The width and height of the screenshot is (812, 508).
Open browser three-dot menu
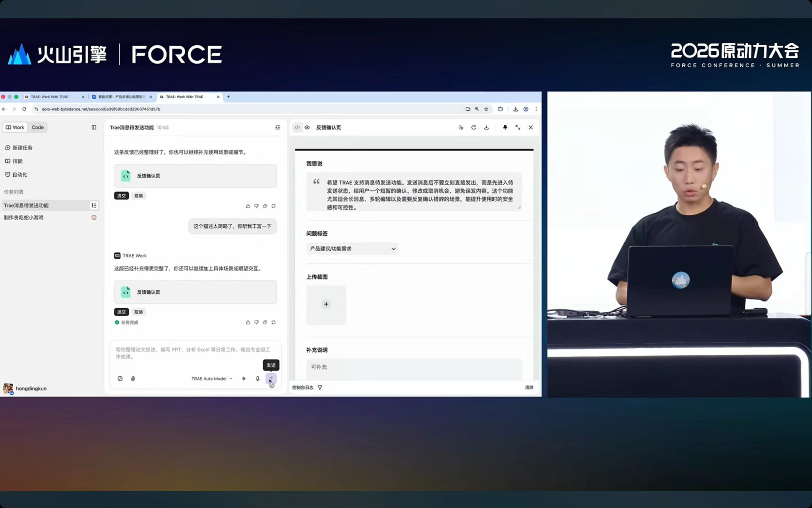(x=536, y=109)
